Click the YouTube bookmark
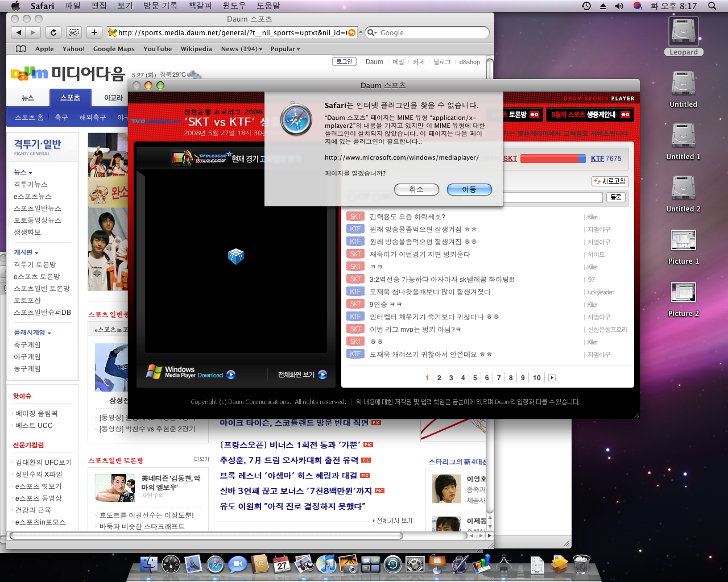The width and height of the screenshot is (728, 582). (158, 49)
